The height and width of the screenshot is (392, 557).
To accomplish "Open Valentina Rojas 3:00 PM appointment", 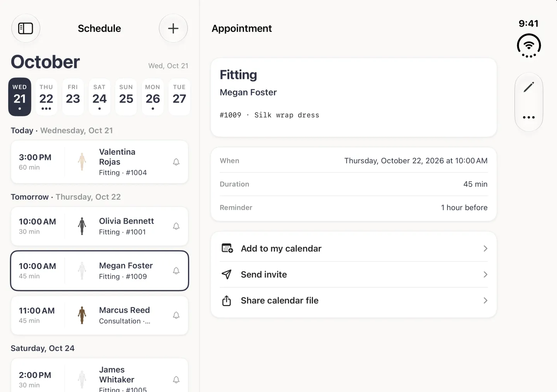I will [x=99, y=162].
